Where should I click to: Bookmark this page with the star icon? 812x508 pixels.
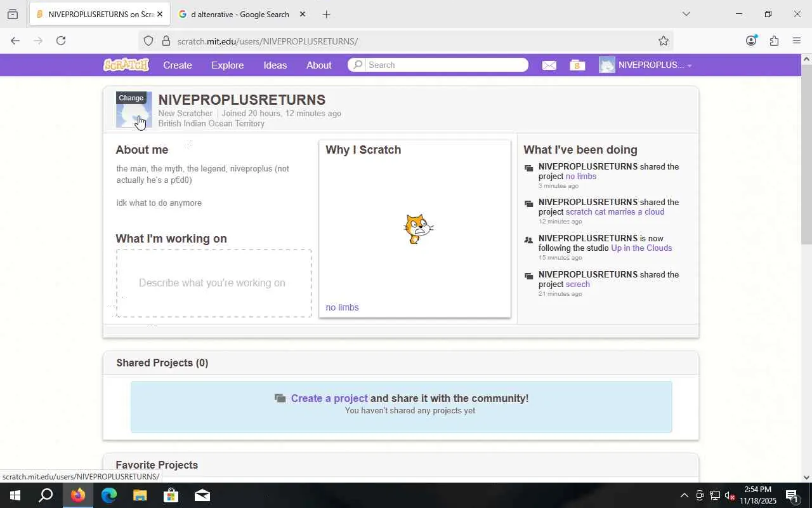click(x=664, y=41)
